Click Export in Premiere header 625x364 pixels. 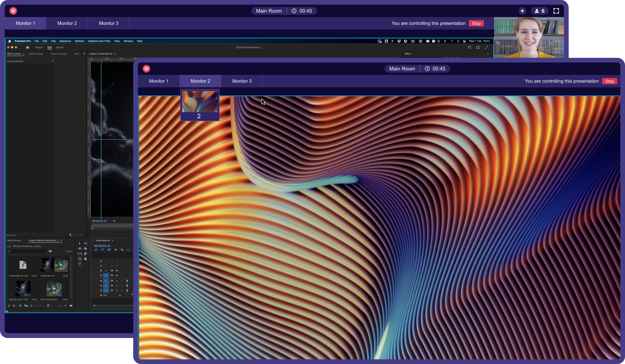[60, 47]
